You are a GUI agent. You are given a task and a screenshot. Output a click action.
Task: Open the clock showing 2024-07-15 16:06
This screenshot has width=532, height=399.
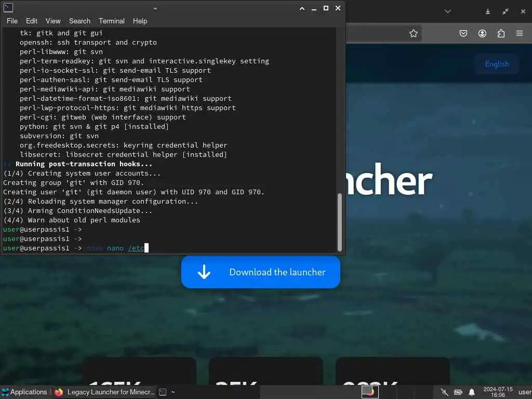pos(498,392)
